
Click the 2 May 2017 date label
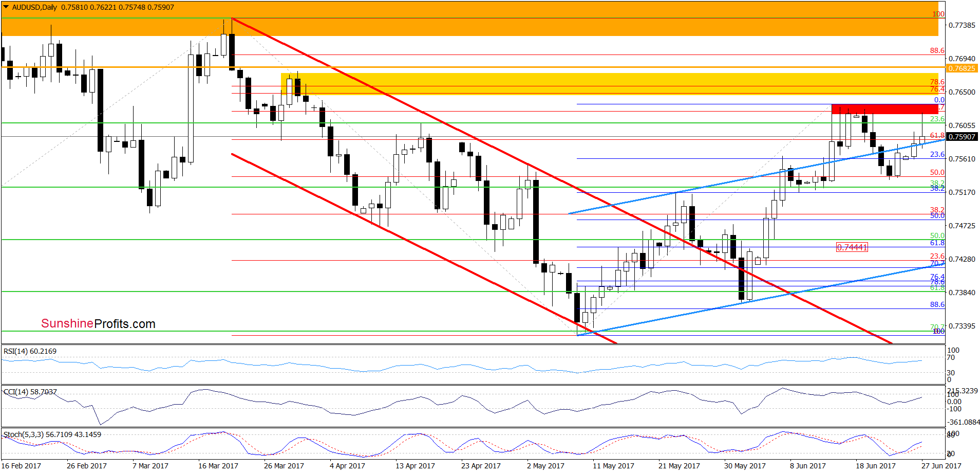point(545,466)
